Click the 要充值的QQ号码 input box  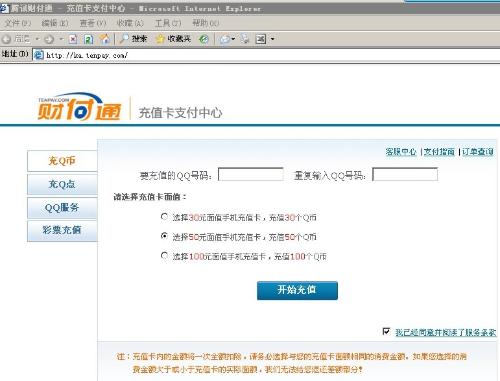coord(251,174)
